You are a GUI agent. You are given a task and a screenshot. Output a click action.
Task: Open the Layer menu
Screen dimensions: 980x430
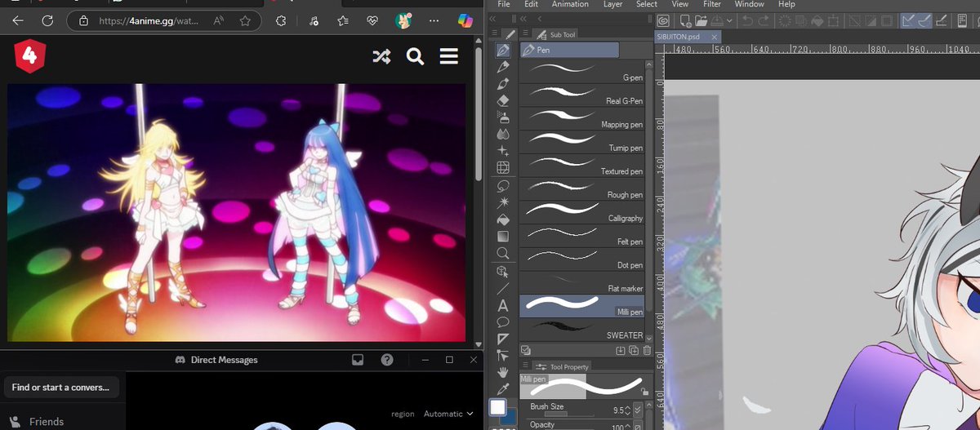(612, 4)
